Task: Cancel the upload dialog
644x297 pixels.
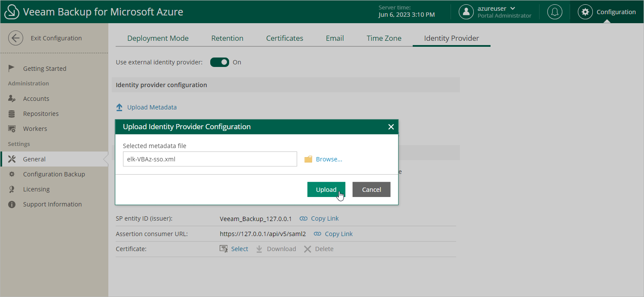Action: coord(371,190)
